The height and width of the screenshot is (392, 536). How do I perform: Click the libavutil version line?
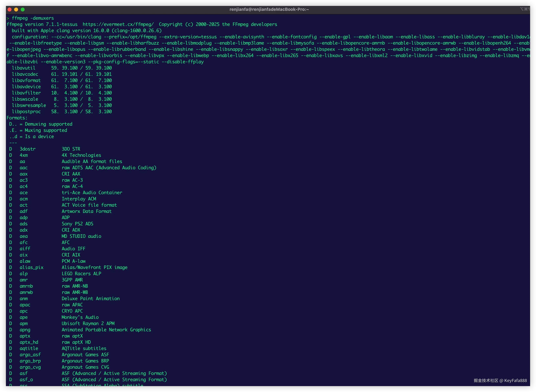[x=62, y=68]
